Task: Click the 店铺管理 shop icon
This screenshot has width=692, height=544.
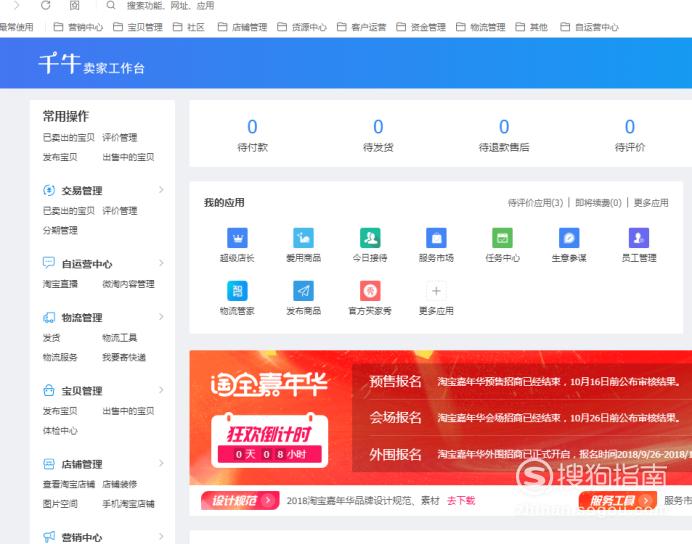Action: click(49, 464)
